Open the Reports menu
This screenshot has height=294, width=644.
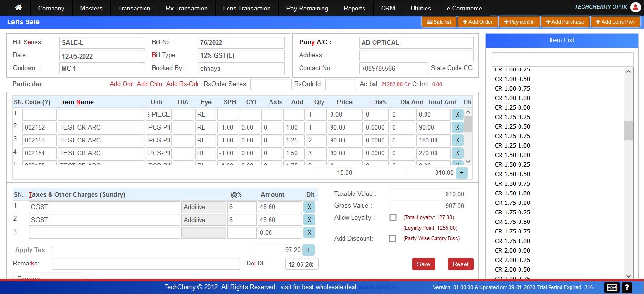354,8
